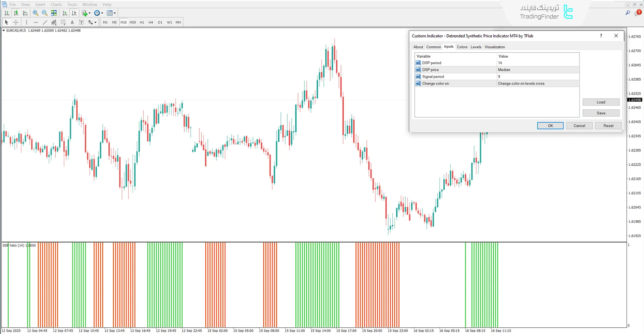Screen dimensions: 644x334
Task: Select the line chart display mode
Action: tap(25, 13)
